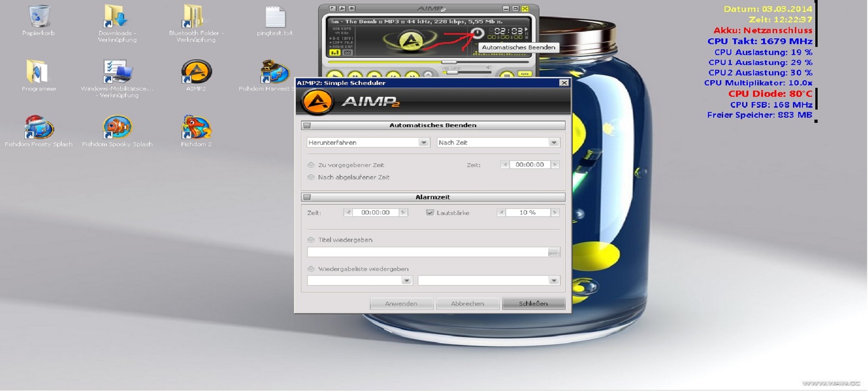Click the 10 % Lautstärke value field
Viewport: 868px width, 391px height.
528,213
